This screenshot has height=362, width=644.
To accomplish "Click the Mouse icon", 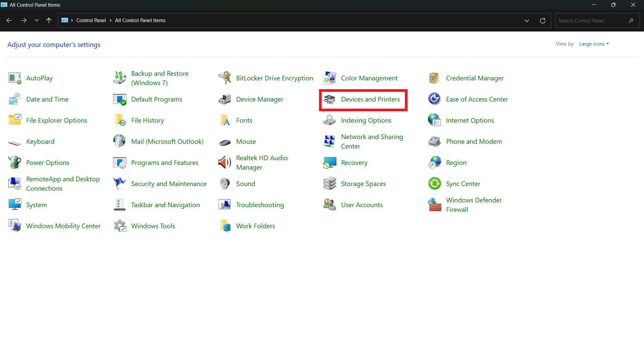I will tap(225, 142).
